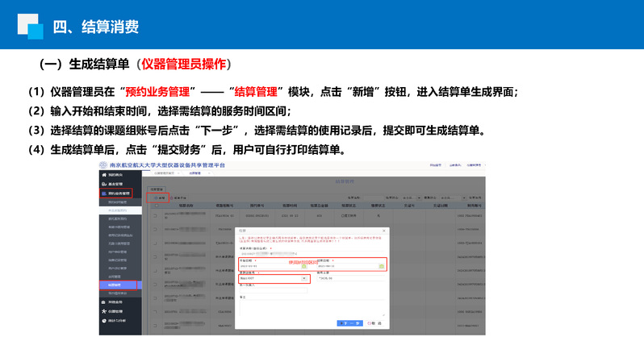Open the start date calendar icon
644x362 pixels.
pos(303,265)
